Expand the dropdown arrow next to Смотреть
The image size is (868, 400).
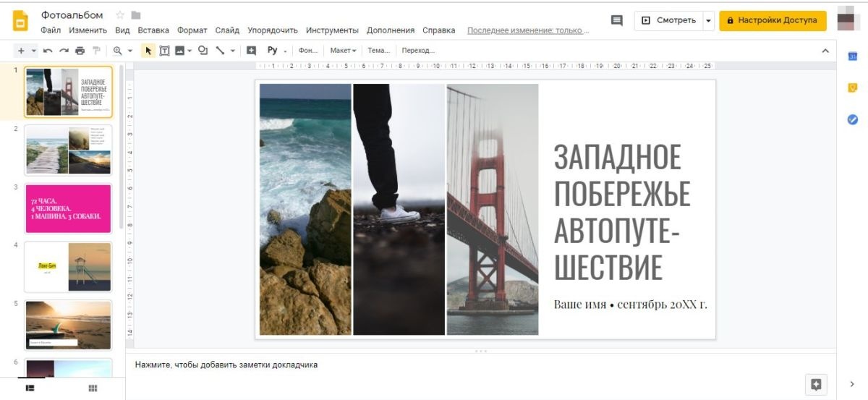(x=708, y=20)
